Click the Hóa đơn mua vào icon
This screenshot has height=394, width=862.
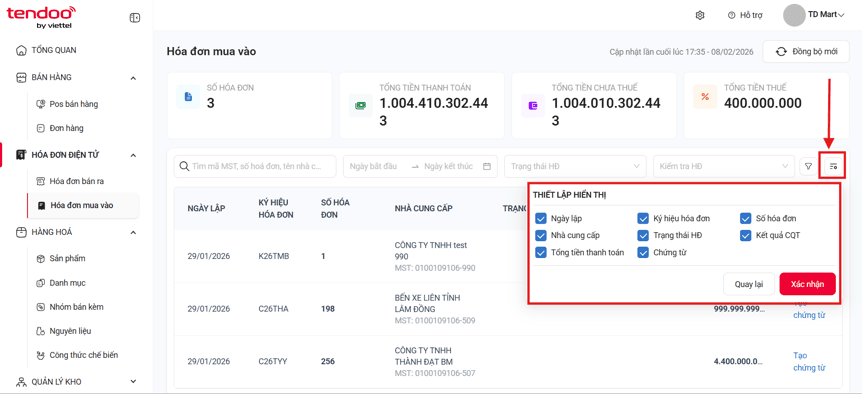[40, 206]
